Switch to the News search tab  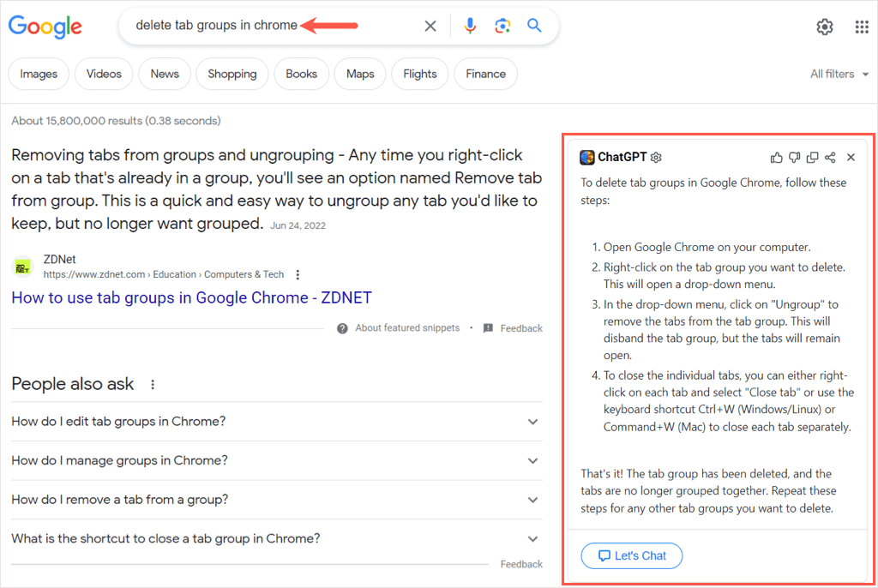pos(164,74)
